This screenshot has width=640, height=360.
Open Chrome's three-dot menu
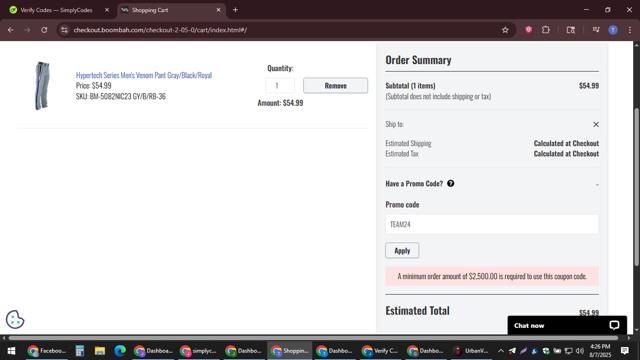point(630,30)
